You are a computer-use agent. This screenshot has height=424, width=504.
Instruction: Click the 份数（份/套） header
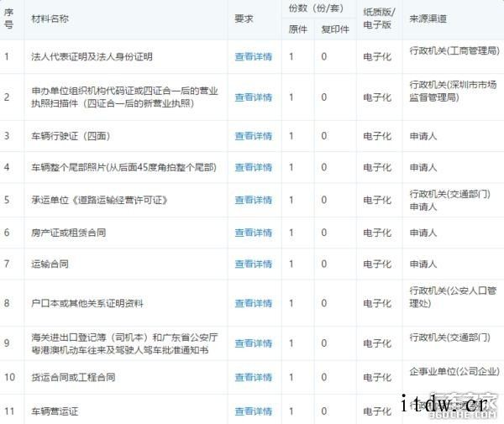(x=317, y=8)
